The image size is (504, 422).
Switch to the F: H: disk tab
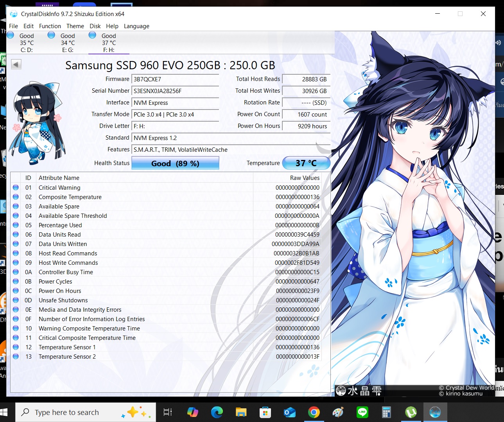[x=109, y=43]
